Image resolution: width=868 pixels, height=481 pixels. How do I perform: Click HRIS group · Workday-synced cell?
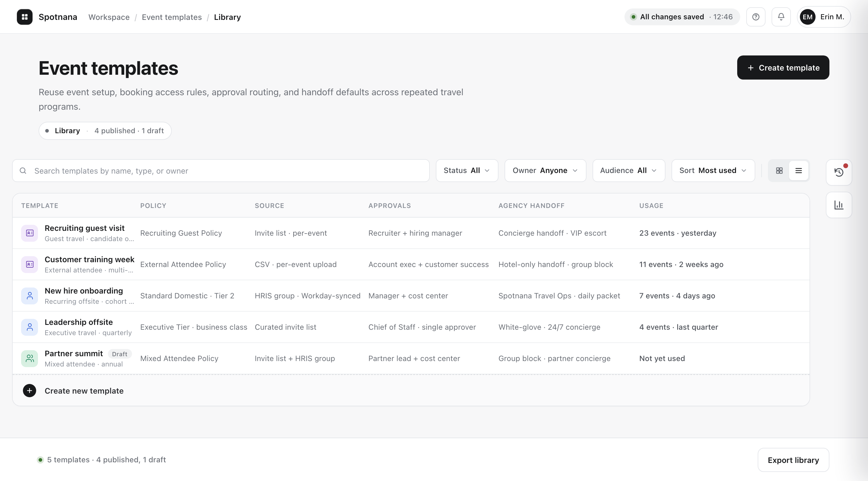coord(308,296)
